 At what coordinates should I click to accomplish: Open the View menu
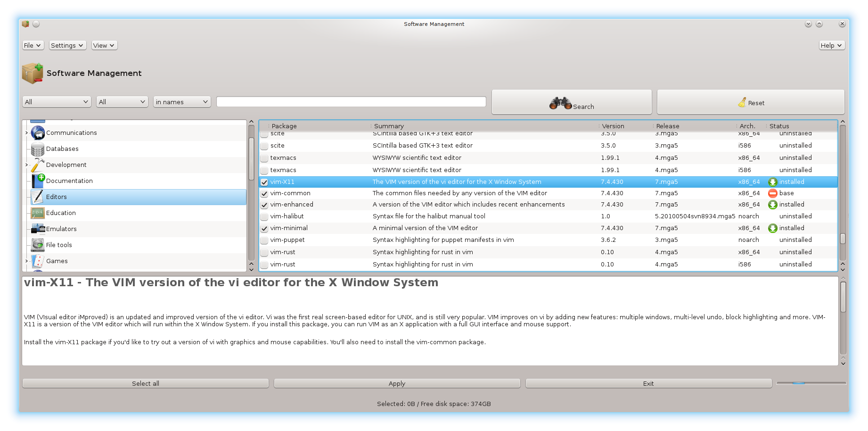pyautogui.click(x=104, y=45)
